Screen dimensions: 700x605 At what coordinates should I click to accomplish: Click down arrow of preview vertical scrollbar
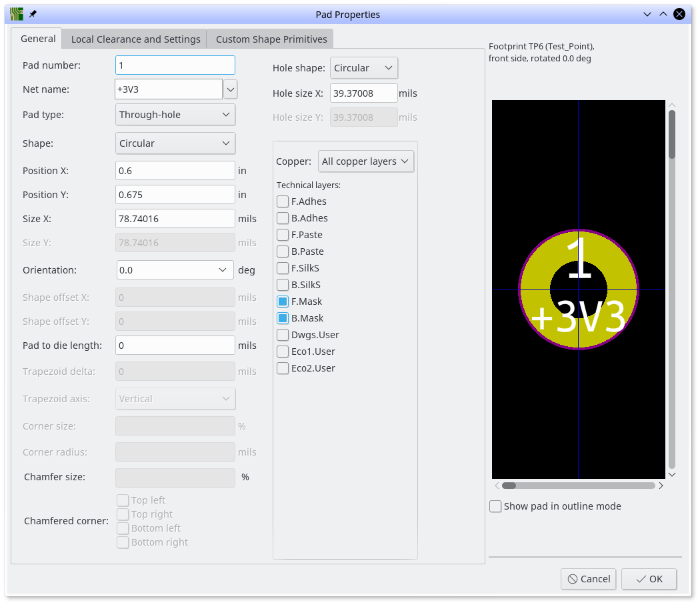[672, 474]
